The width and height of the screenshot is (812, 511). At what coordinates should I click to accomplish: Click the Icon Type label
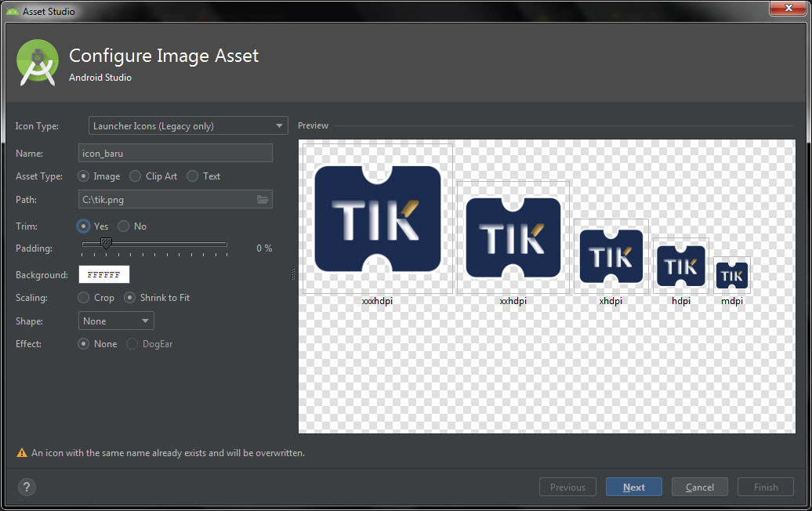pyautogui.click(x=37, y=126)
